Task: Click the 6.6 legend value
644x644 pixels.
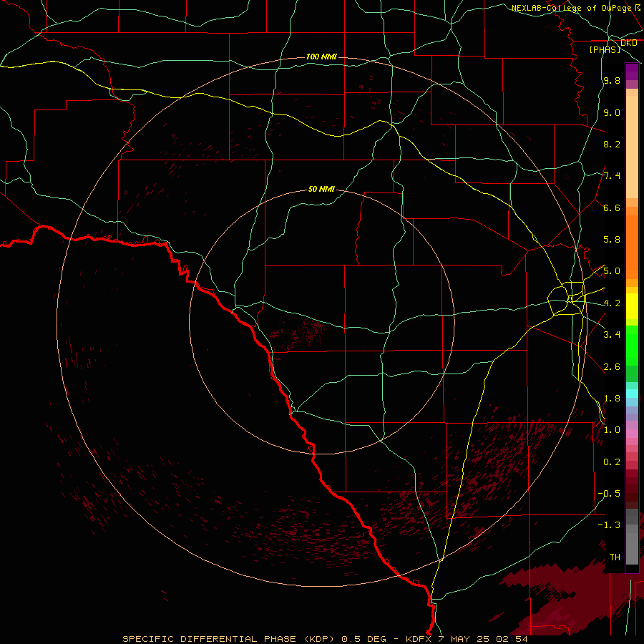Action: coord(612,208)
